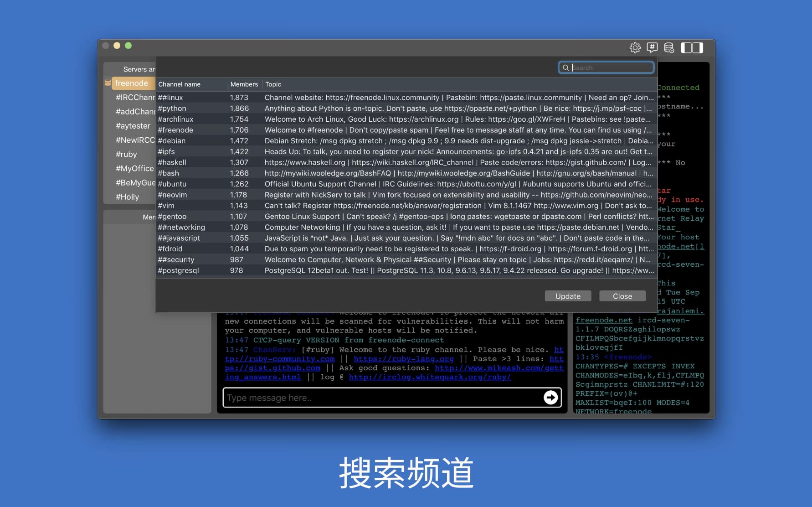Toggle the left sidebar panel icon
The width and height of the screenshot is (812, 507).
point(686,48)
